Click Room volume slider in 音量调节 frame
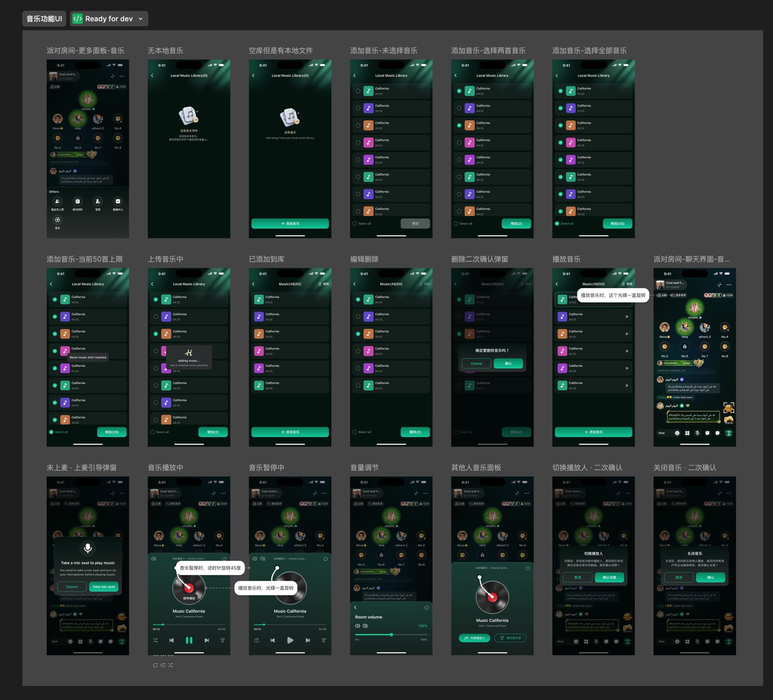Screen dimensions: 773x700 (391, 635)
